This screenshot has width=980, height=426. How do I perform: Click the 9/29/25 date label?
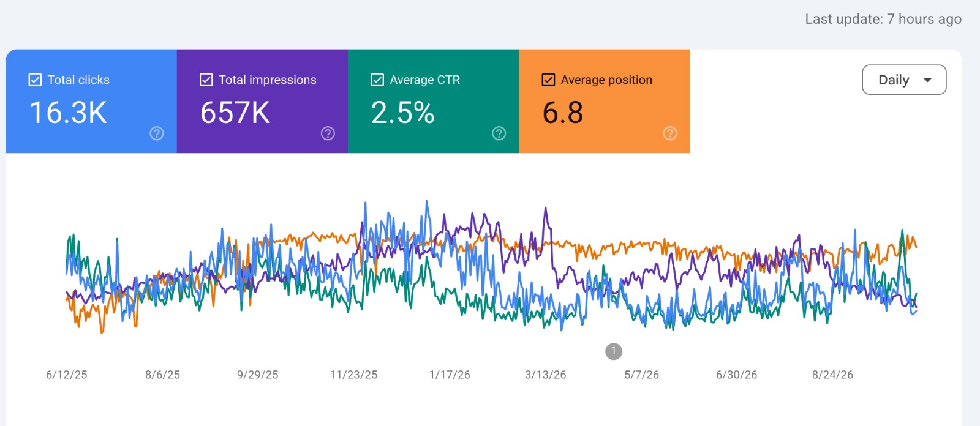tap(258, 375)
